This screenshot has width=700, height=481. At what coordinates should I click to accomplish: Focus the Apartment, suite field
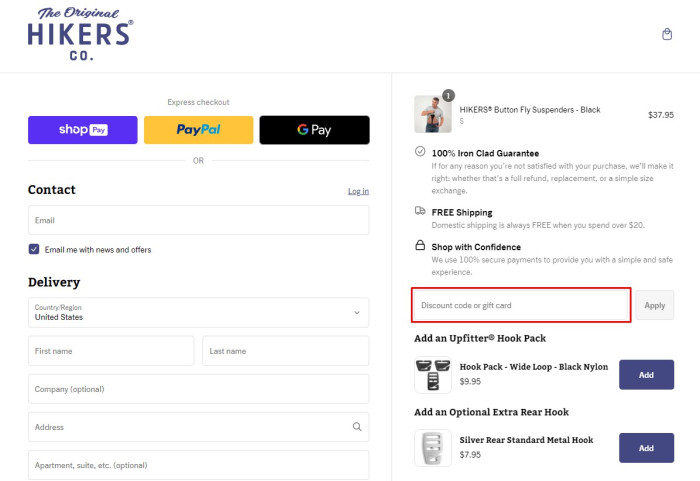pos(199,465)
